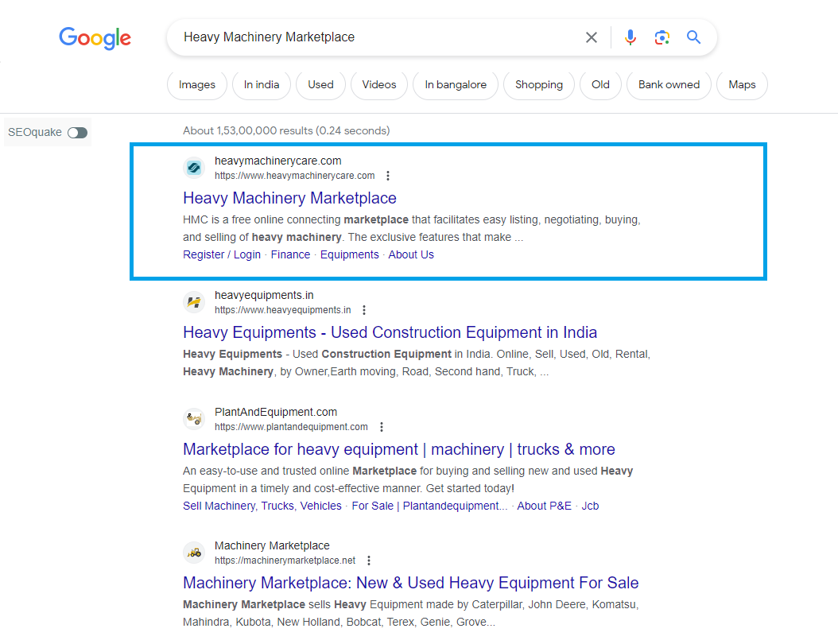Screen dimensions: 838x644
Task: Click Machinery Marketplace site favicon
Action: tap(194, 553)
